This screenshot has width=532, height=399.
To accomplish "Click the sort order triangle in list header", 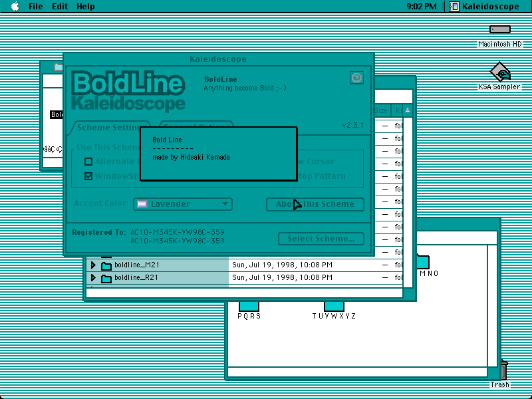I will click(408, 110).
